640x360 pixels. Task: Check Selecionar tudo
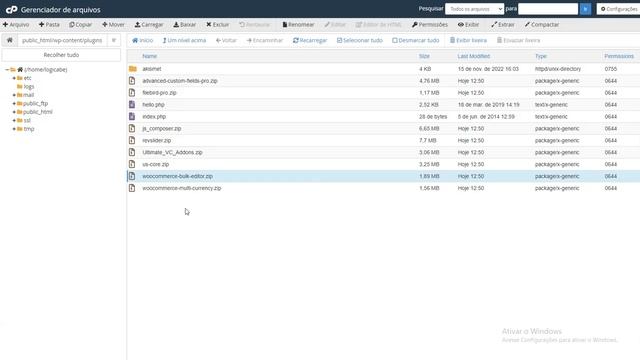pos(360,40)
